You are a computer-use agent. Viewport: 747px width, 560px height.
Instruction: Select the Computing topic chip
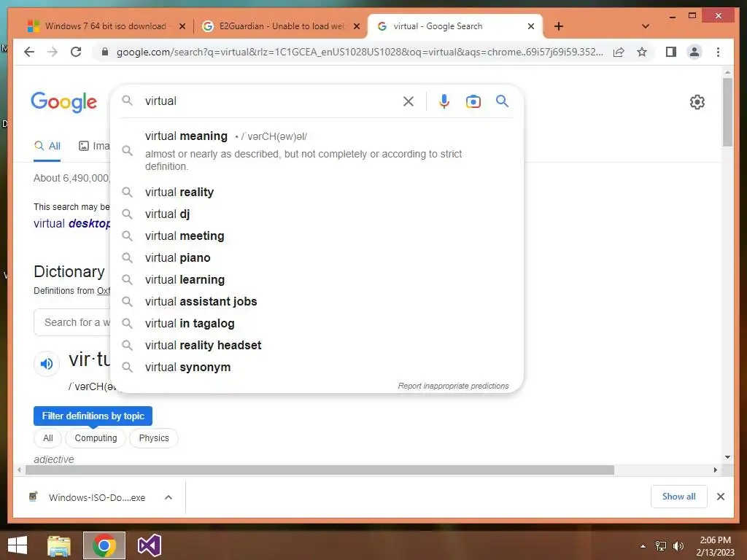[96, 438]
